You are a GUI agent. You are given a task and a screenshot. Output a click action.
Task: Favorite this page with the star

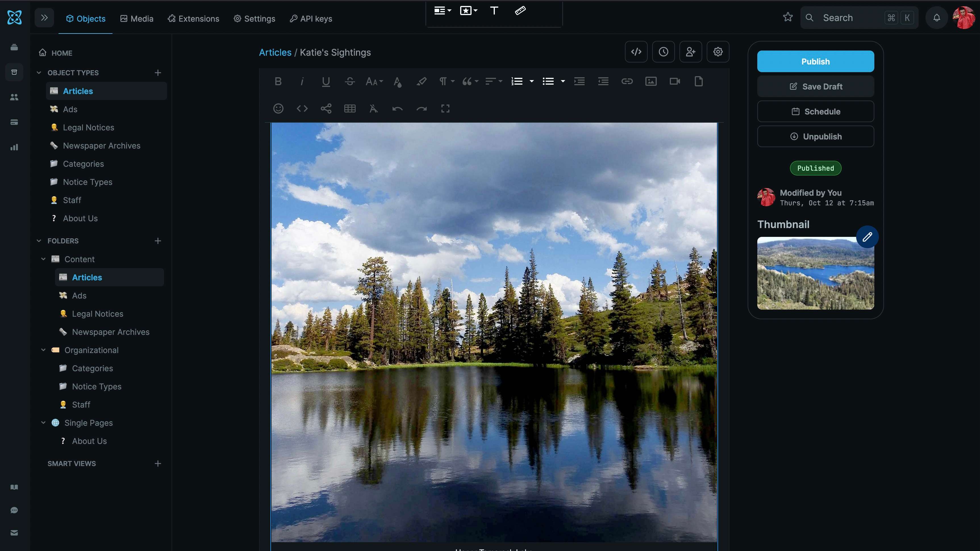tap(788, 17)
